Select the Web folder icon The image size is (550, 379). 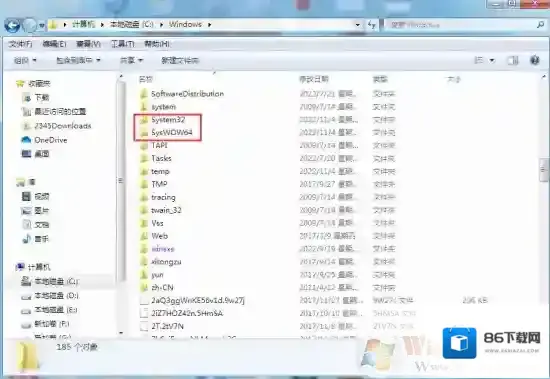click(144, 236)
